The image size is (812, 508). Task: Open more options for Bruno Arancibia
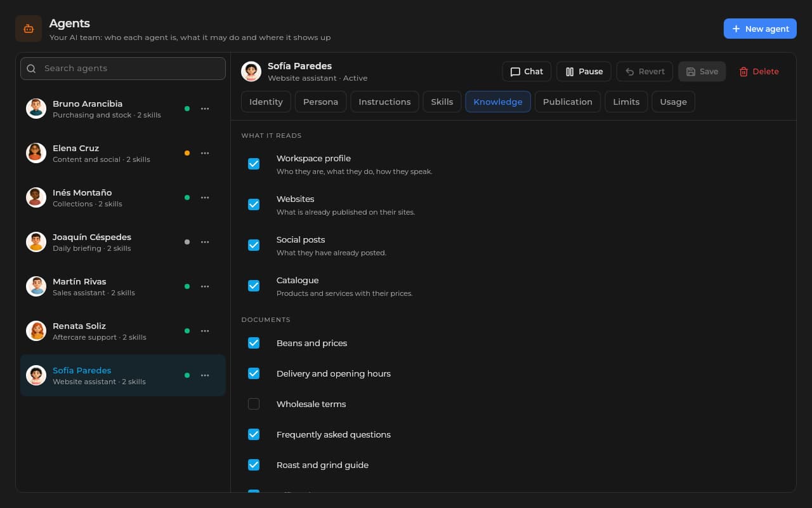pyautogui.click(x=205, y=109)
